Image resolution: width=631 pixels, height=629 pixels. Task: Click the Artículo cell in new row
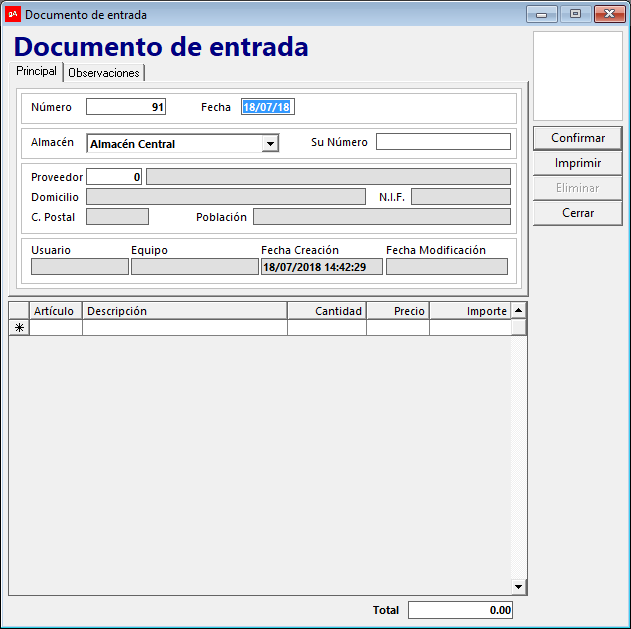[x=56, y=327]
